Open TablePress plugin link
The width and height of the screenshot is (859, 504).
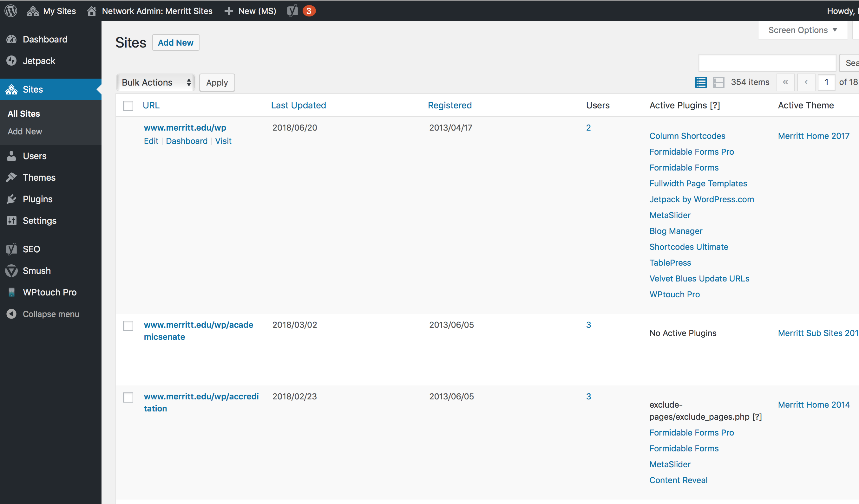coord(670,262)
